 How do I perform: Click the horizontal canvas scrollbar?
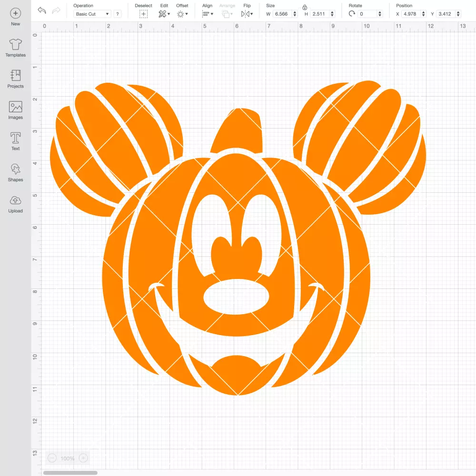[x=70, y=473]
